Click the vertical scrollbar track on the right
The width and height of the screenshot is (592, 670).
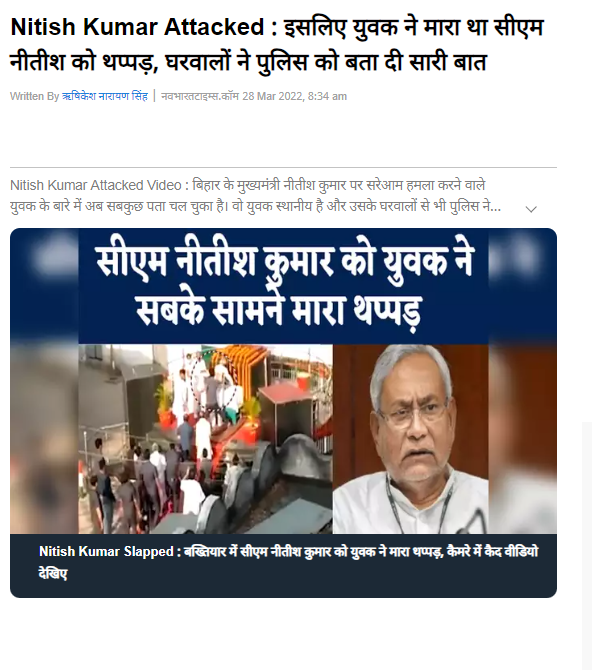tap(586, 545)
